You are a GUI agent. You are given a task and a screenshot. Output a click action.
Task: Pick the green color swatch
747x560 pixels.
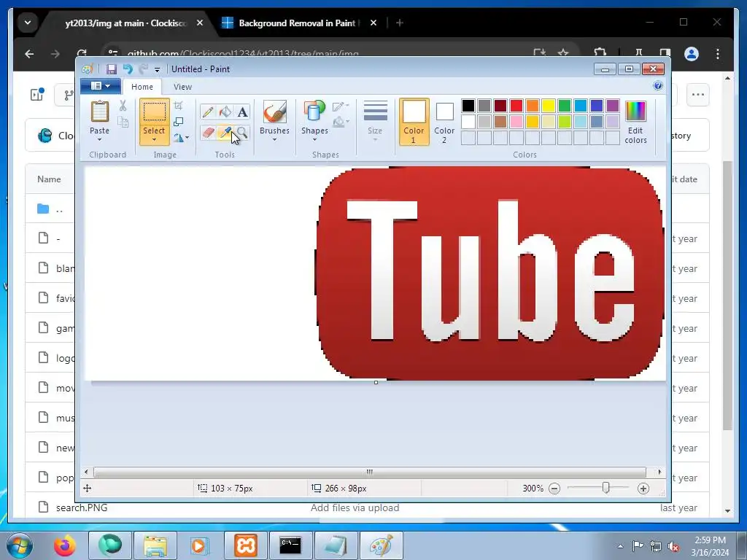pyautogui.click(x=565, y=106)
